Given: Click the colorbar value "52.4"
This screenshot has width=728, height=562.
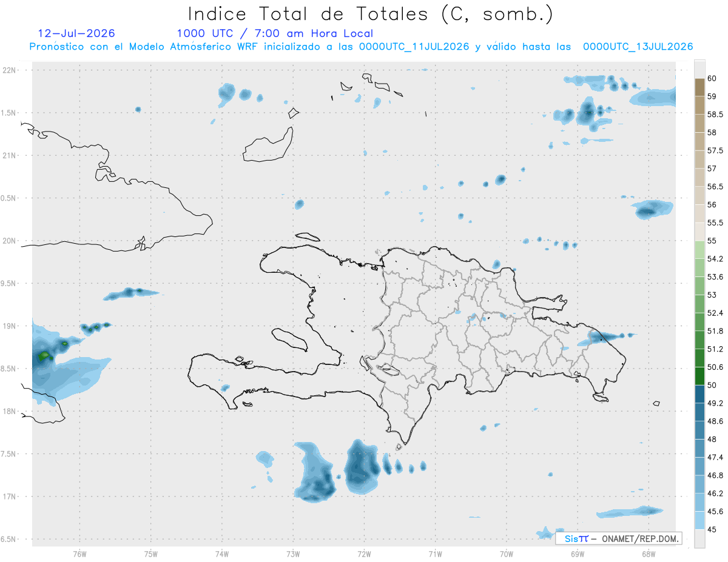Looking at the screenshot, I should coord(715,313).
